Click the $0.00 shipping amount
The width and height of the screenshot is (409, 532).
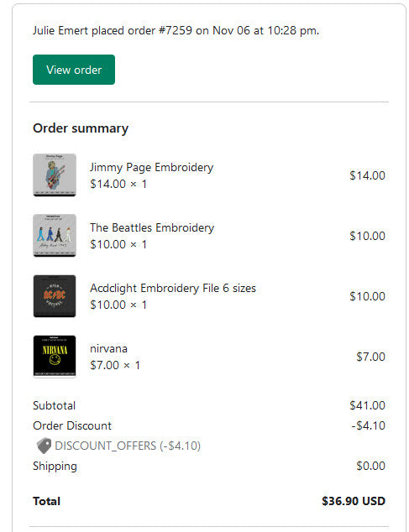click(370, 466)
